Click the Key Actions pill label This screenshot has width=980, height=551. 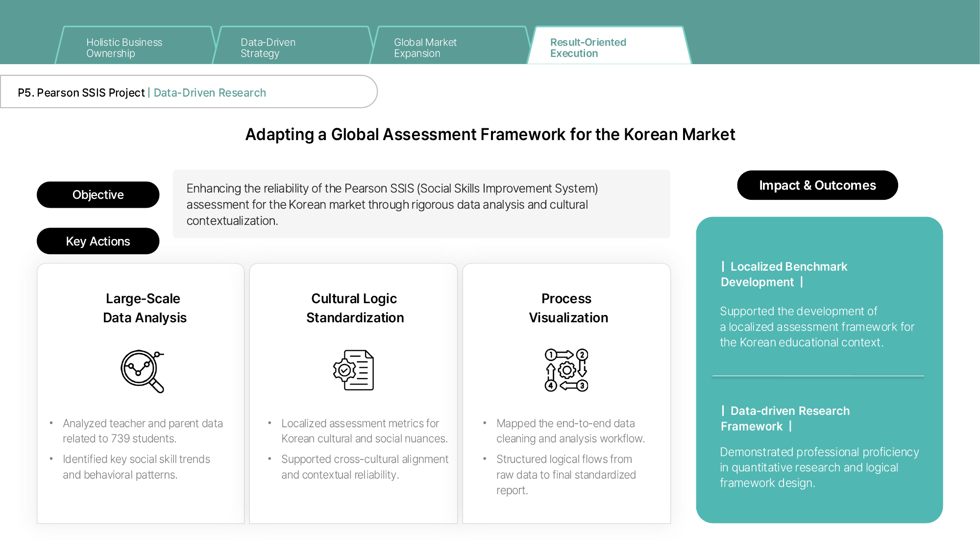(98, 241)
